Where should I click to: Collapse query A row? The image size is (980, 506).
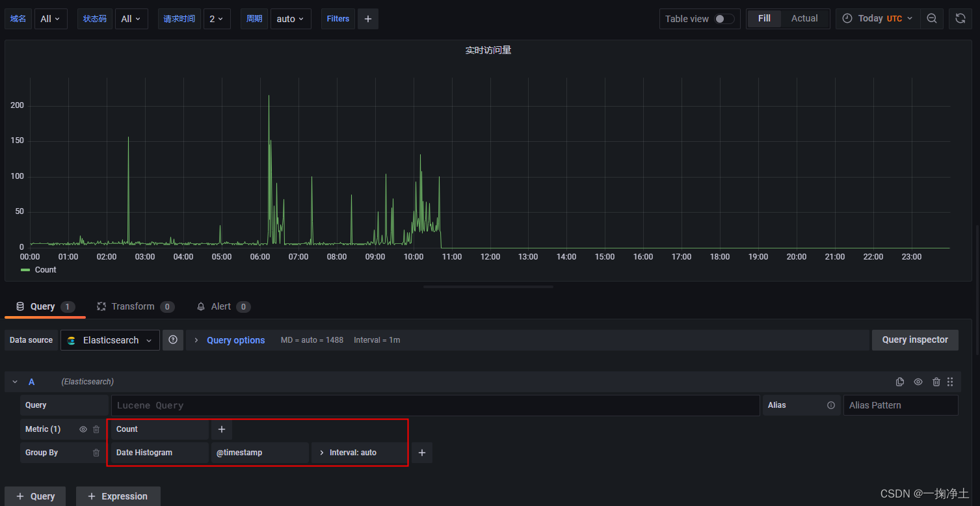pyautogui.click(x=15, y=382)
